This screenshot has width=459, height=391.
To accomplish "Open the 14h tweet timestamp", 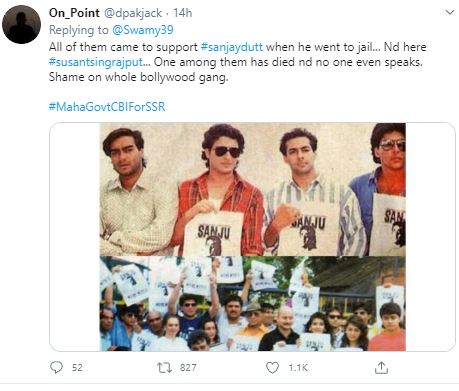I will click(x=183, y=13).
